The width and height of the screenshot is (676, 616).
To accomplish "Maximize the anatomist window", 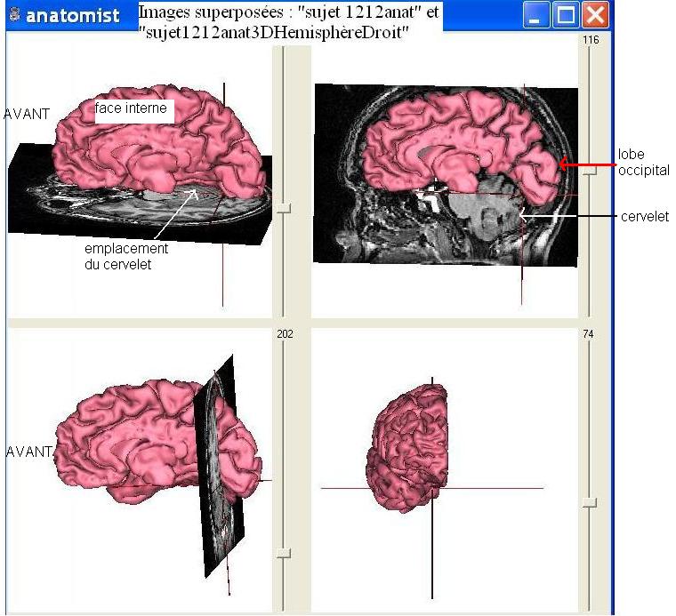I will [x=566, y=15].
